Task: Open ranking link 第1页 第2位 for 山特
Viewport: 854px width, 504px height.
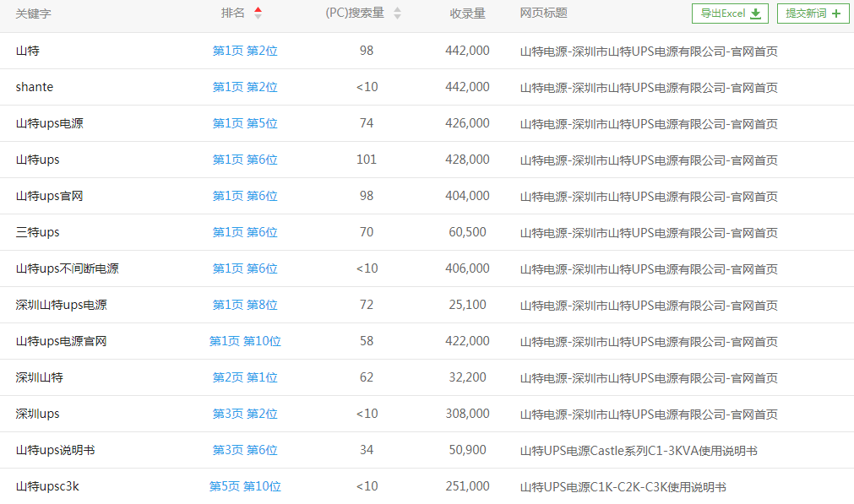Action: pos(246,51)
